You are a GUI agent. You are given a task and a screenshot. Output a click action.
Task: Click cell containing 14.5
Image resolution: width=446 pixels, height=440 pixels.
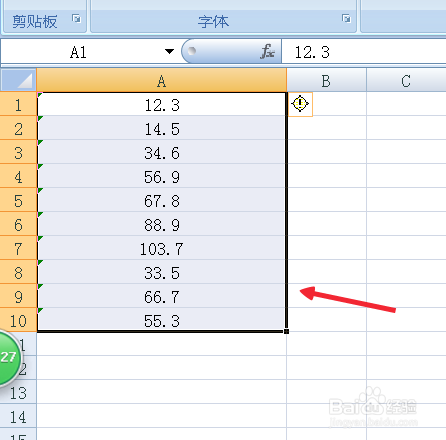coord(162,128)
